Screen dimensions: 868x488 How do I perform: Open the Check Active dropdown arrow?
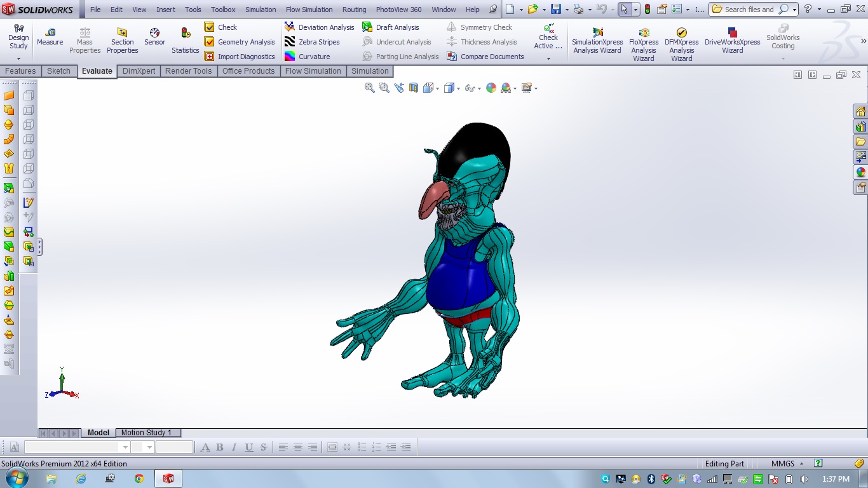point(548,58)
